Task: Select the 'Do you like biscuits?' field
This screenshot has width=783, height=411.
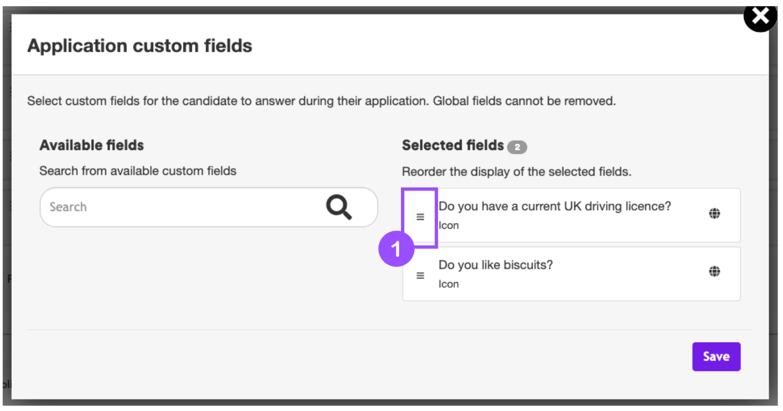Action: point(495,265)
